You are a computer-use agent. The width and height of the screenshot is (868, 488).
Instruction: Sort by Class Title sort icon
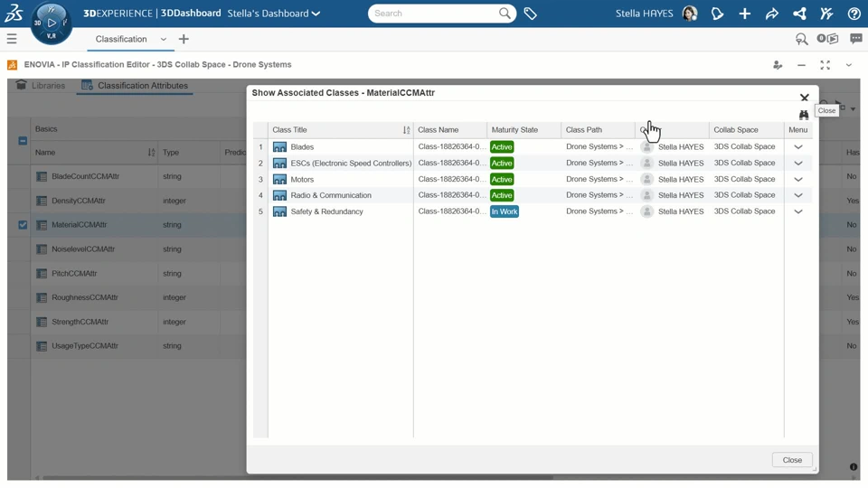point(406,130)
